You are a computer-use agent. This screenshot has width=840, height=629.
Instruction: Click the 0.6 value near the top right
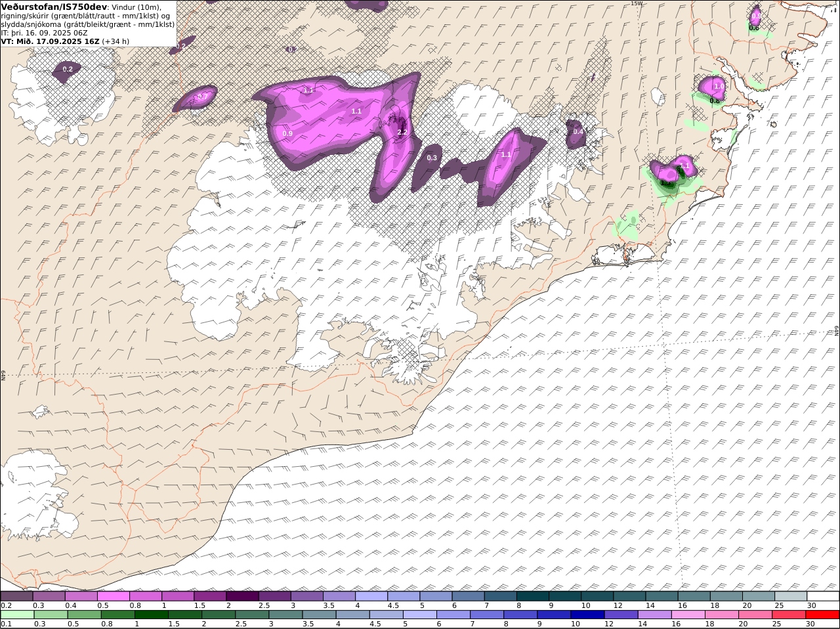coord(754,28)
